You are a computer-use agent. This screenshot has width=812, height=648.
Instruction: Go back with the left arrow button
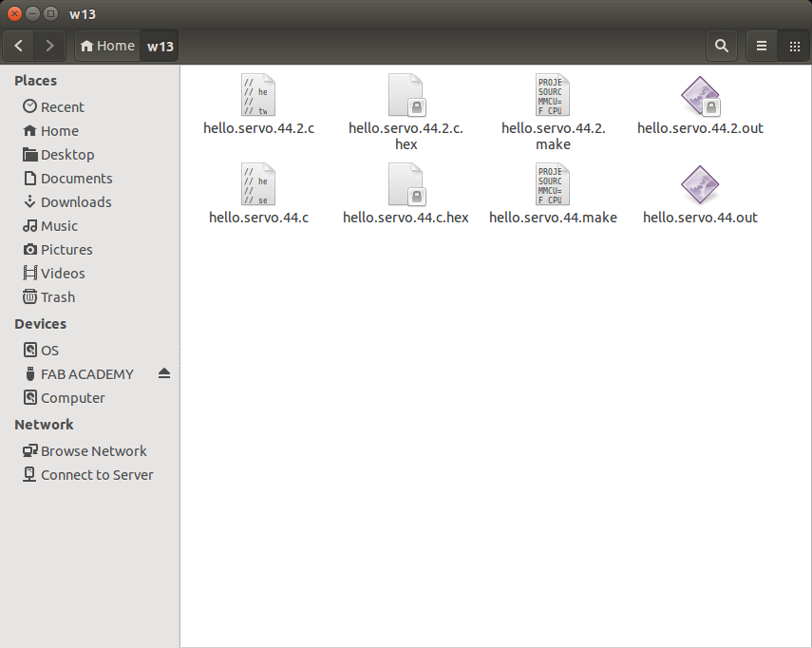[19, 47]
